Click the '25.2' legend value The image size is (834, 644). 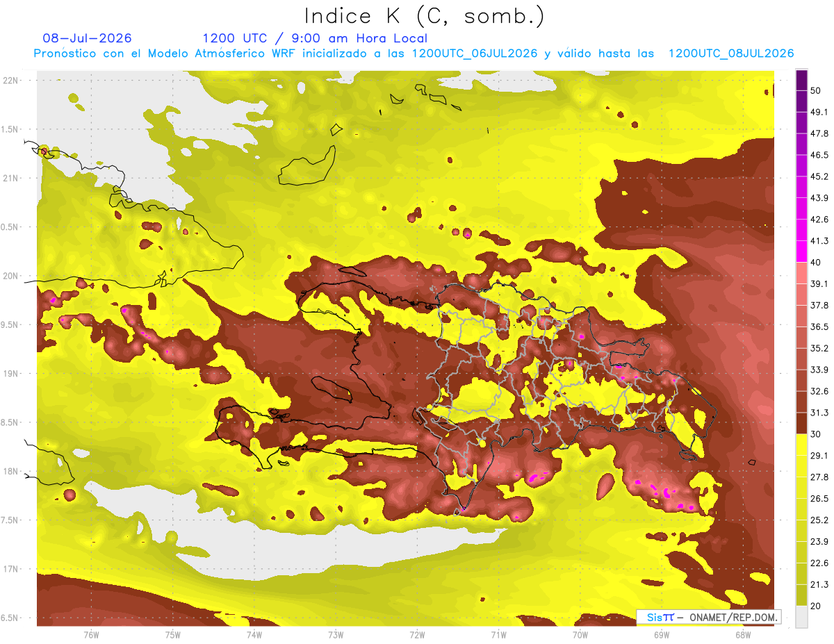819,520
